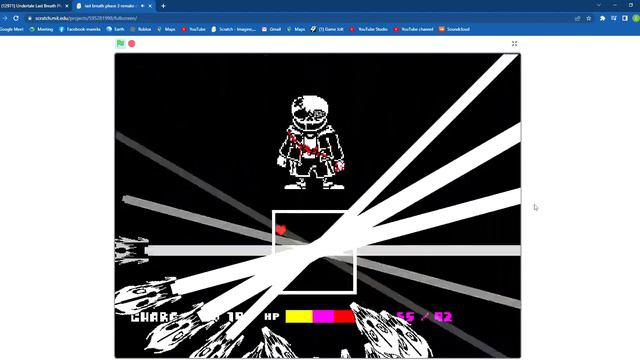640x360 pixels.
Task: Open the SoundCloud bookmark
Action: pyautogui.click(x=454, y=29)
